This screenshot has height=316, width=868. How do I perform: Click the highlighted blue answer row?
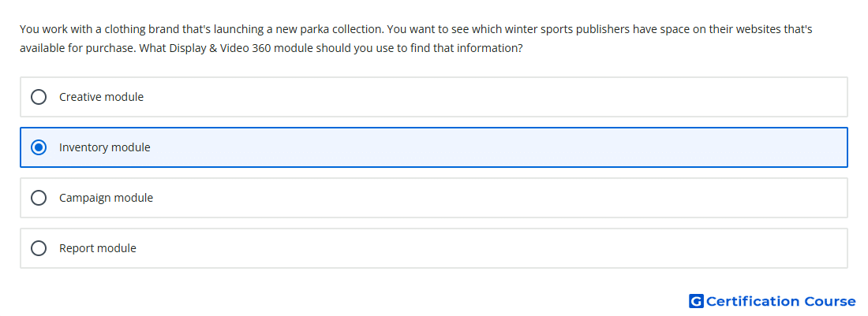tap(434, 147)
